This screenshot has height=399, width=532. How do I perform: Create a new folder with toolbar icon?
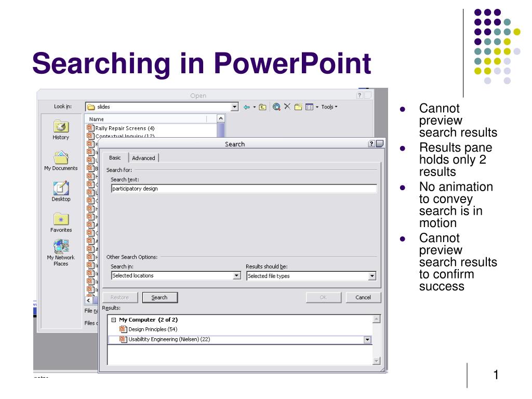(x=298, y=107)
